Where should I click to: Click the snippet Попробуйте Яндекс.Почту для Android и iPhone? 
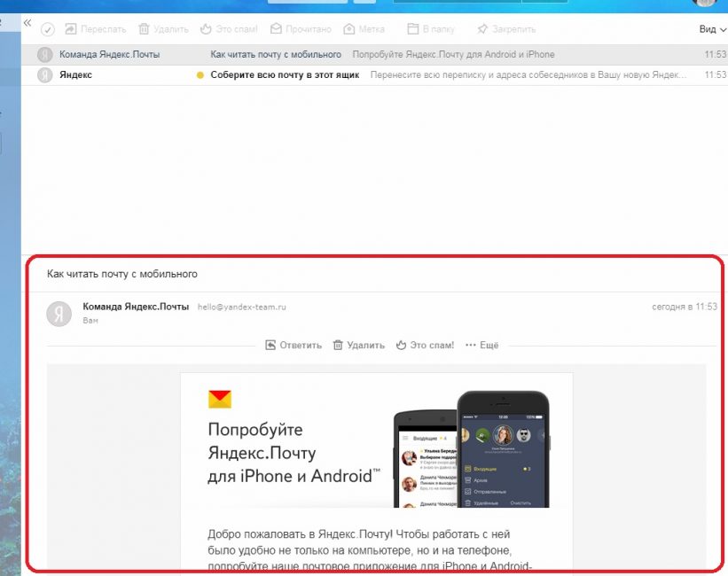click(x=454, y=54)
